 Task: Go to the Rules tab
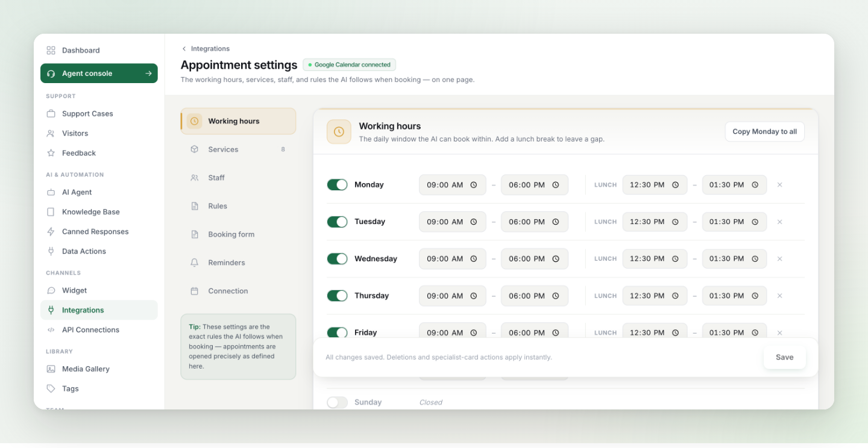click(x=238, y=206)
